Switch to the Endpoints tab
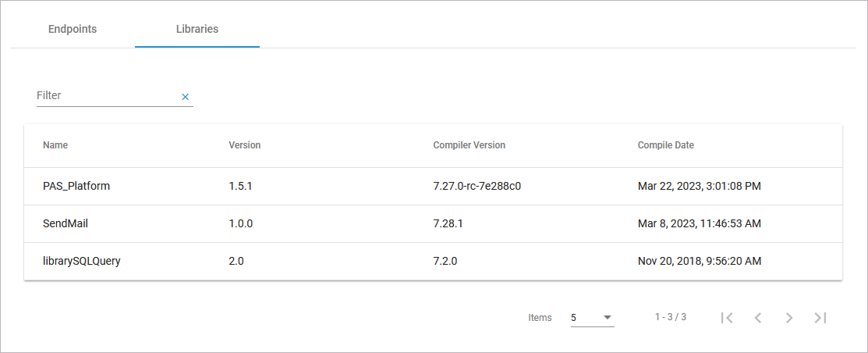Viewport: 868px width, 353px height. click(73, 29)
